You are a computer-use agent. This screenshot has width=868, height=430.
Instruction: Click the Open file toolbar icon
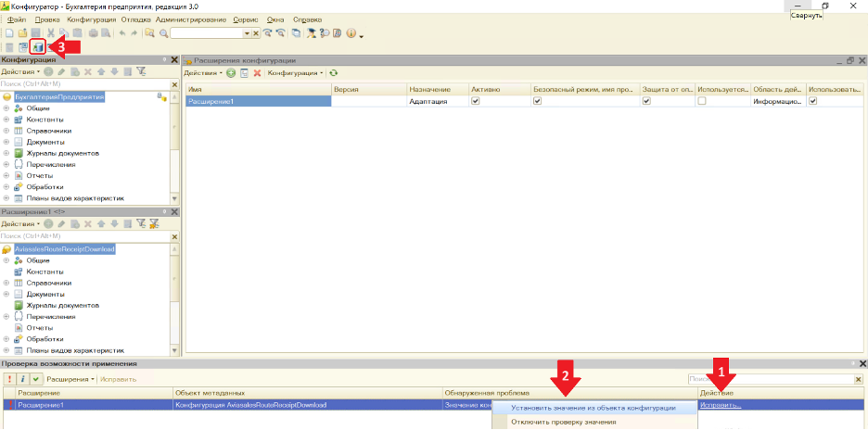point(22,33)
